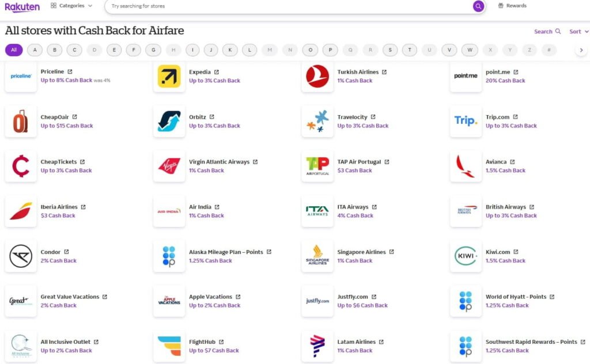Filter stores by letter S
The width and height of the screenshot is (590, 364).
(390, 50)
